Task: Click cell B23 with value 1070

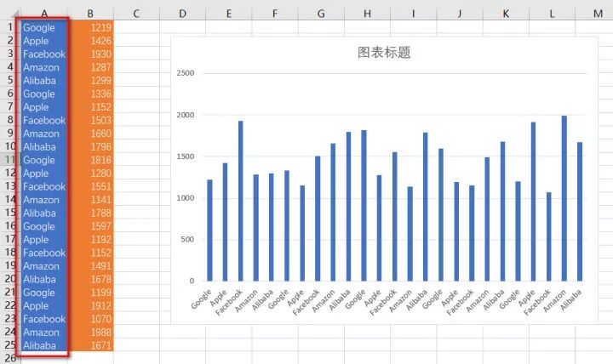Action: tap(90, 319)
